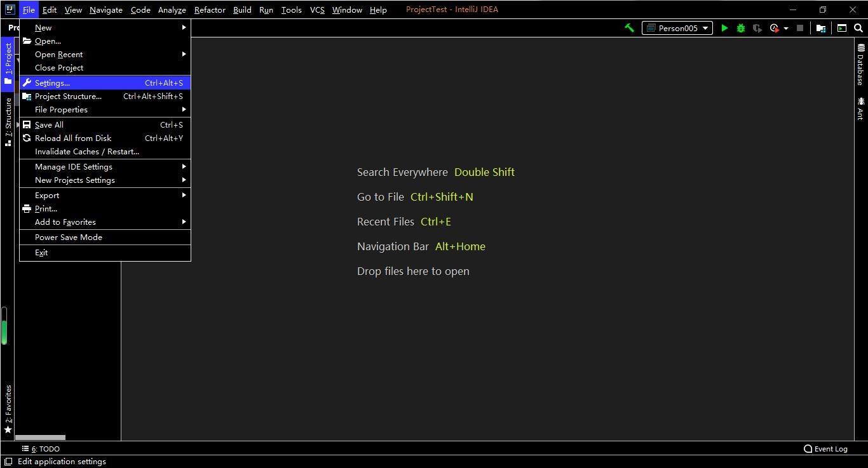Open the Event Log
The height and width of the screenshot is (468, 868).
coord(825,449)
